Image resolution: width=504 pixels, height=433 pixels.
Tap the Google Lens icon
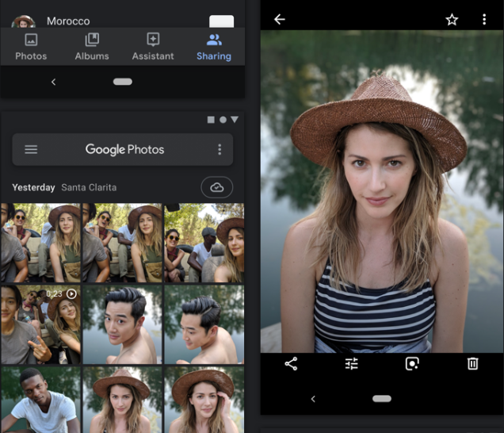412,364
